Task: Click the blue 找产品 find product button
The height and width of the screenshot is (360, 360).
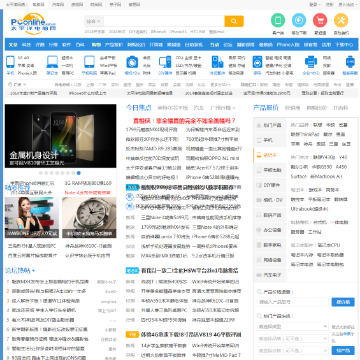Action: tap(343, 351)
